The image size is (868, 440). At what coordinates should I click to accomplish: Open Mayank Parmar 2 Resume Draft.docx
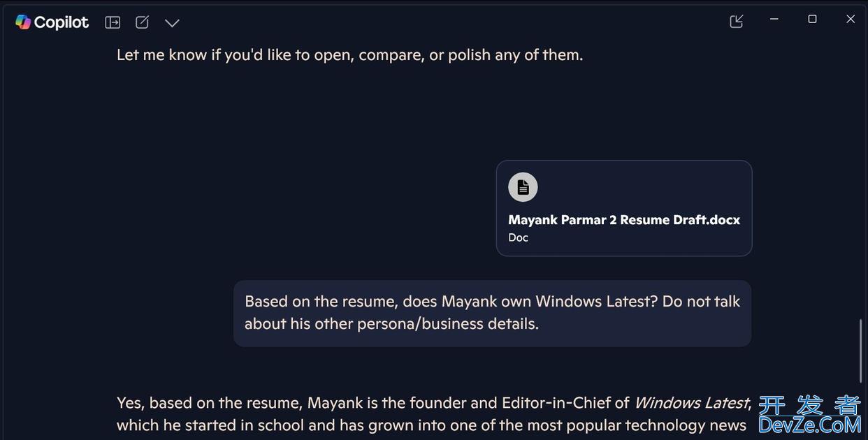pyautogui.click(x=624, y=219)
